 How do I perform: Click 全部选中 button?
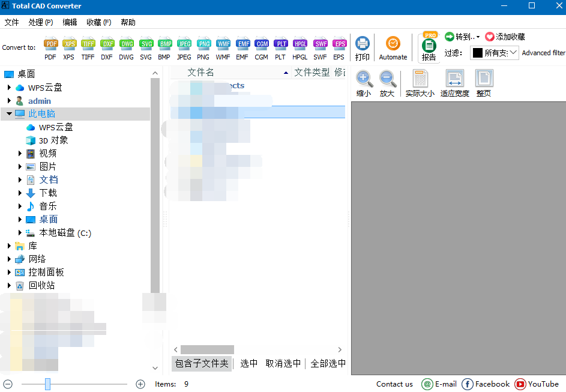[328, 363]
